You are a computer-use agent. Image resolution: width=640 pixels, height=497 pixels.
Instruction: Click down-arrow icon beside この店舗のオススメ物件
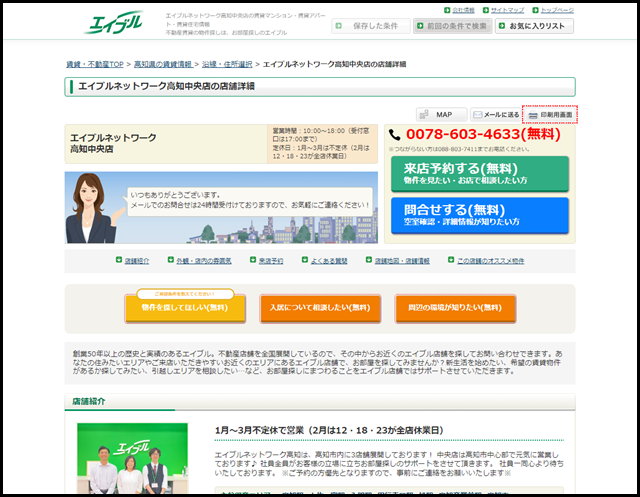point(451,260)
